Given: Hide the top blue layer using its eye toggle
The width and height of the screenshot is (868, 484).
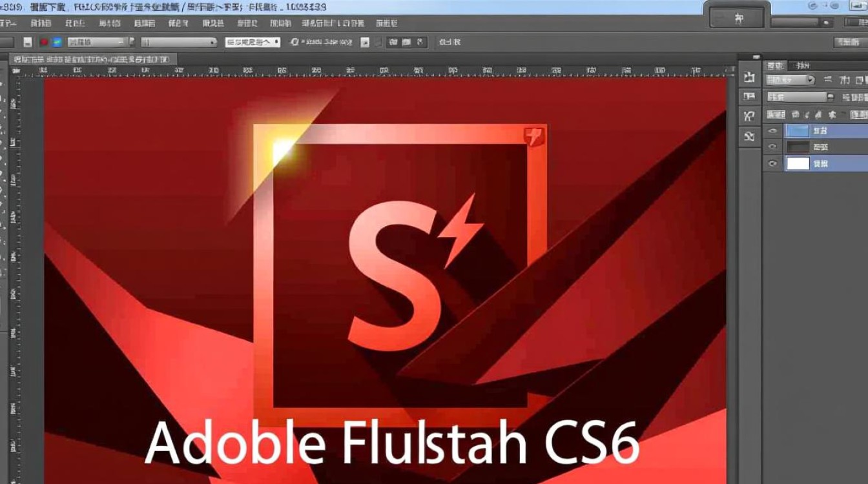Looking at the screenshot, I should click(772, 130).
